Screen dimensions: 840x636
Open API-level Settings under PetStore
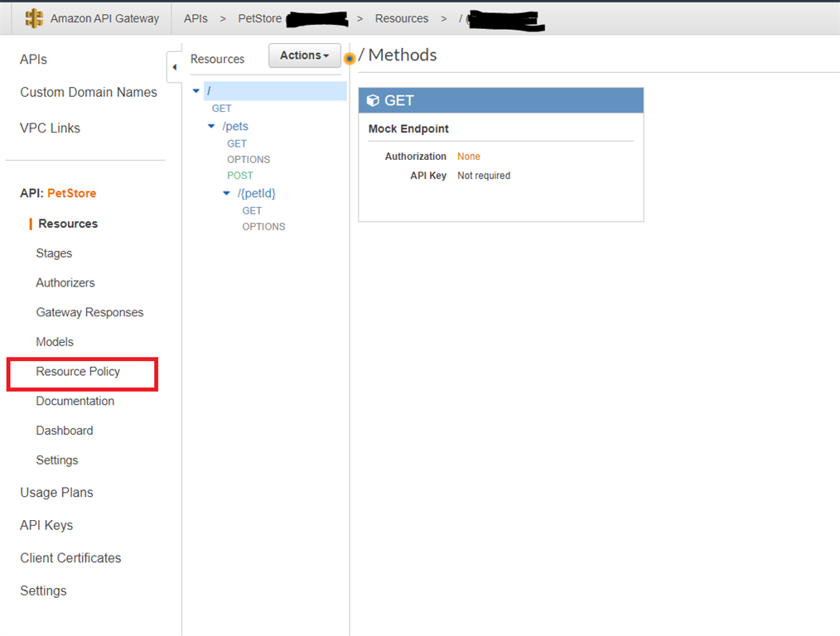tap(57, 460)
